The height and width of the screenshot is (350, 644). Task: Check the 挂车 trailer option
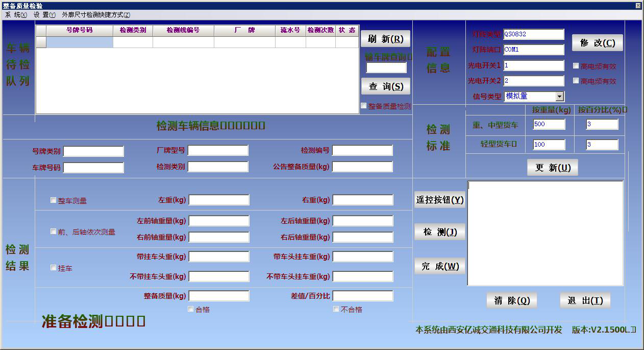(52, 267)
